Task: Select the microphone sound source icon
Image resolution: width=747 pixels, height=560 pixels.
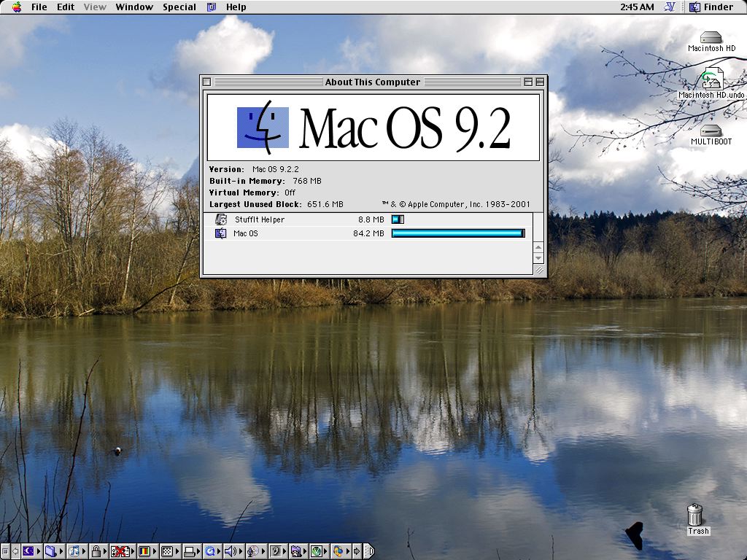Action: (252, 551)
